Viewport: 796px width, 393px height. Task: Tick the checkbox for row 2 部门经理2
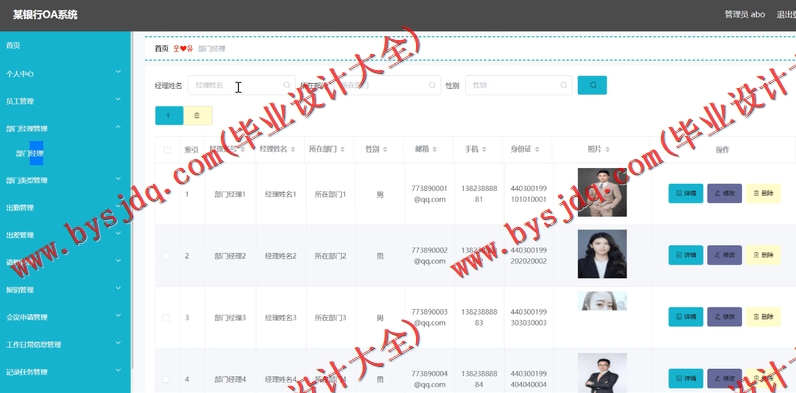pyautogui.click(x=166, y=256)
